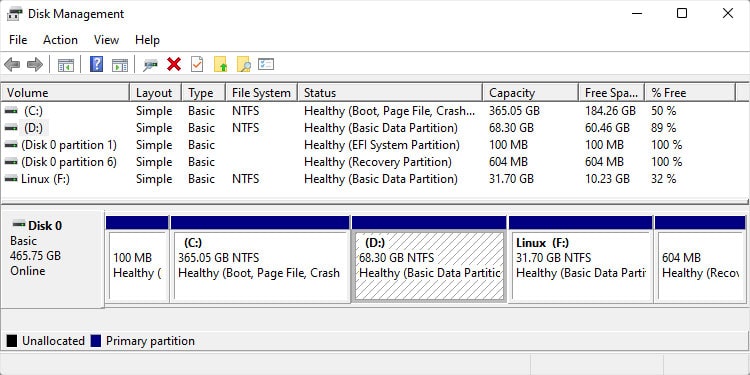Click the 32 % free cell
The height and width of the screenshot is (375, 750).
(663, 179)
